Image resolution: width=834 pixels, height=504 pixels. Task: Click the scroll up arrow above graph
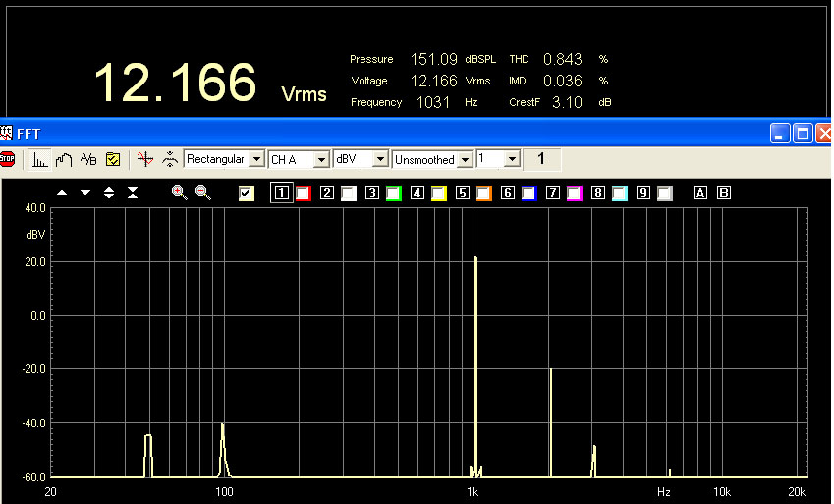pyautogui.click(x=62, y=193)
